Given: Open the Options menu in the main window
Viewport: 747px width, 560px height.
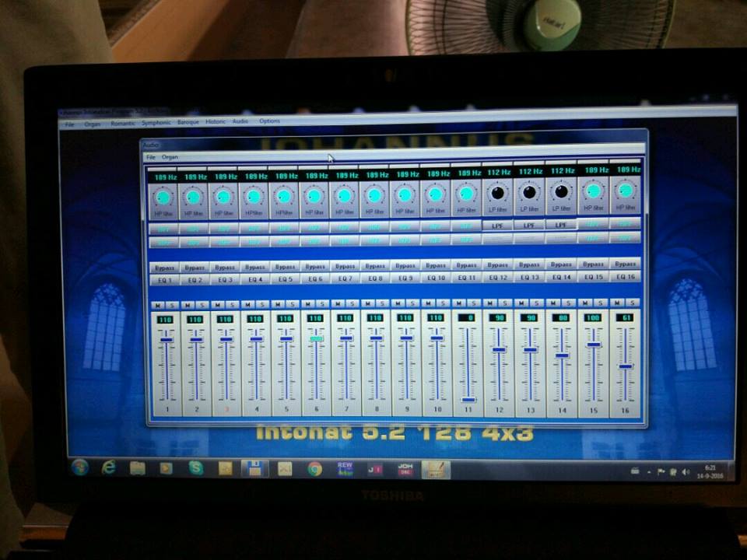Looking at the screenshot, I should point(270,121).
